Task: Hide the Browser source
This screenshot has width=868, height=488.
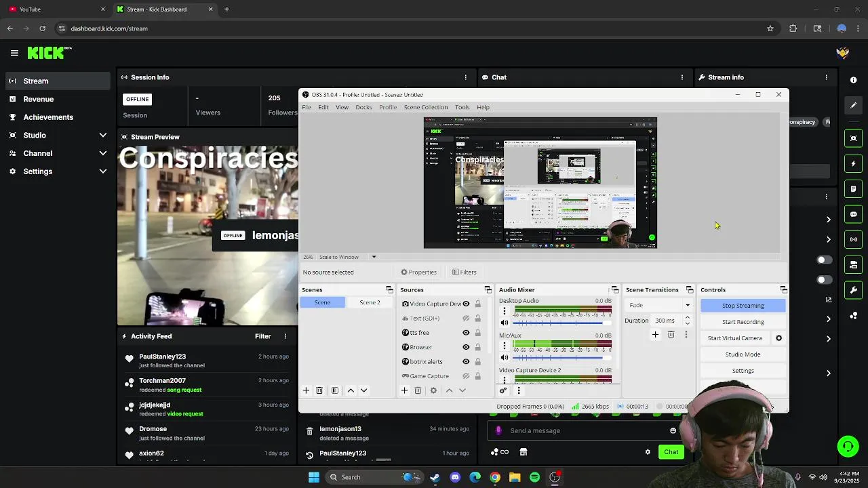Action: [466, 347]
